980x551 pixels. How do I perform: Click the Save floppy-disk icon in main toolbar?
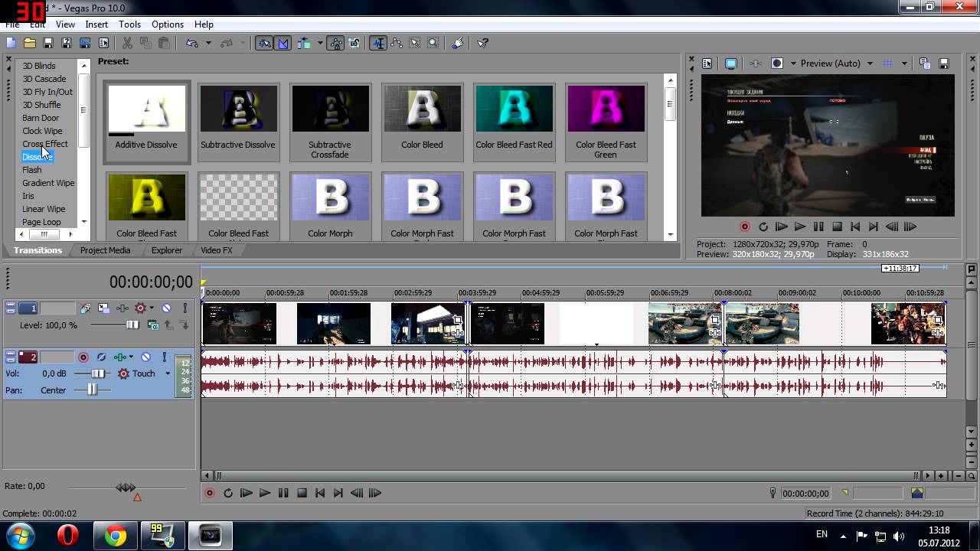point(47,44)
